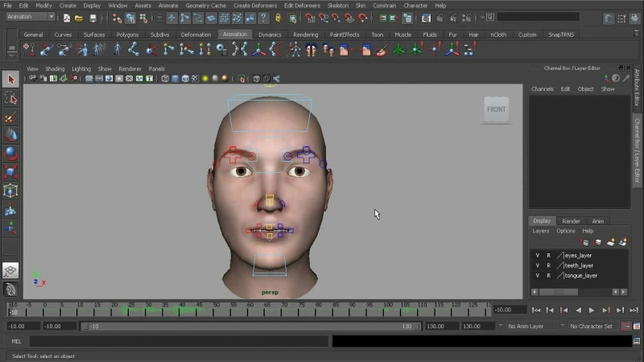
Task: Select the Paint Selection tool
Action: 10,117
